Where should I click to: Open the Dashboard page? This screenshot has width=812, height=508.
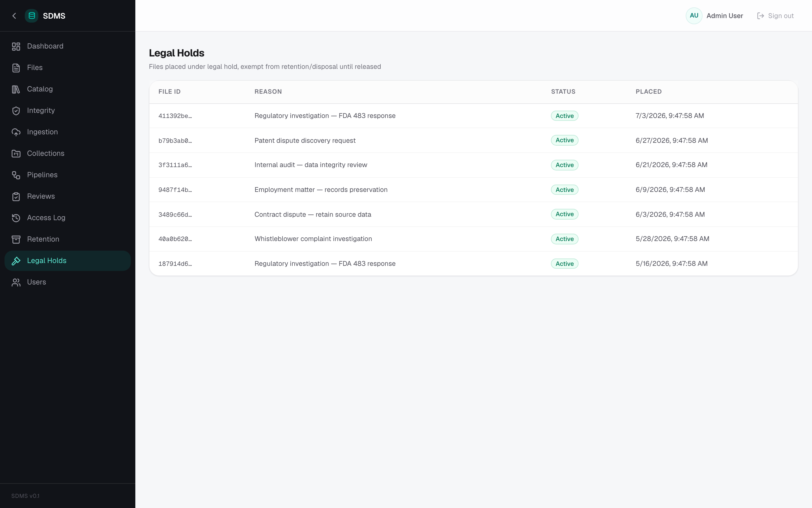pyautogui.click(x=67, y=46)
